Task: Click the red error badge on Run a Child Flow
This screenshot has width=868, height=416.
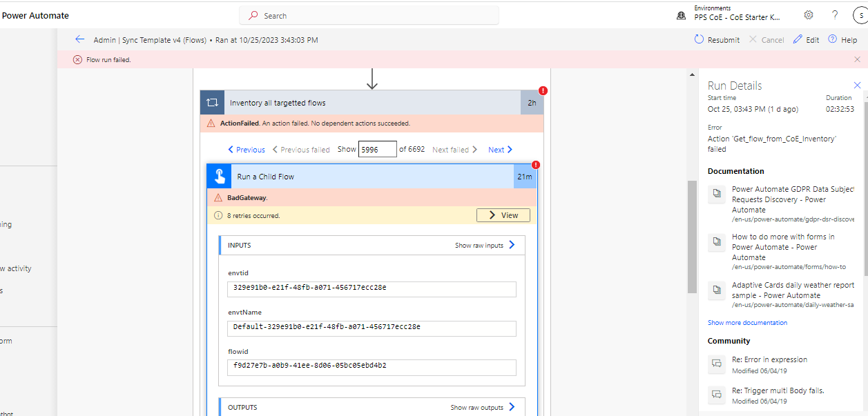Action: (537, 165)
